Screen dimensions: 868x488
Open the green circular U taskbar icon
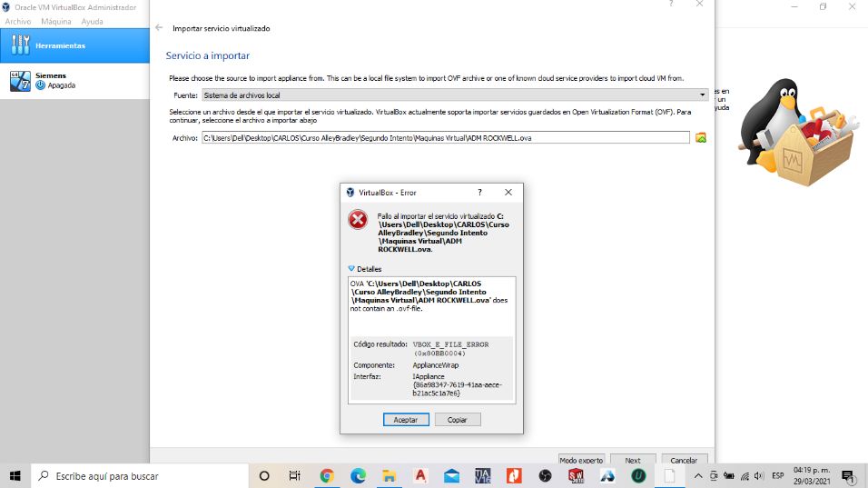pos(638,476)
